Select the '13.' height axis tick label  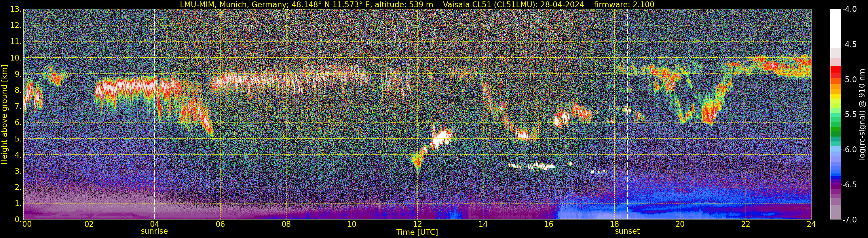pos(16,10)
